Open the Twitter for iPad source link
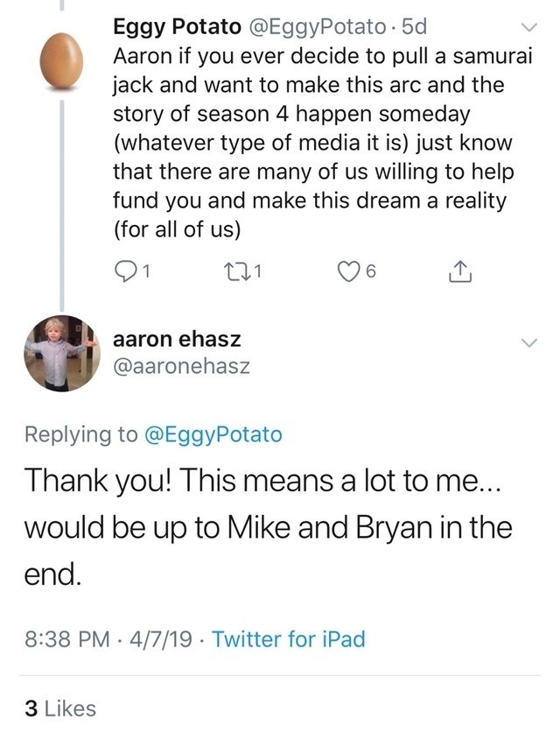560x740 pixels. tap(289, 638)
